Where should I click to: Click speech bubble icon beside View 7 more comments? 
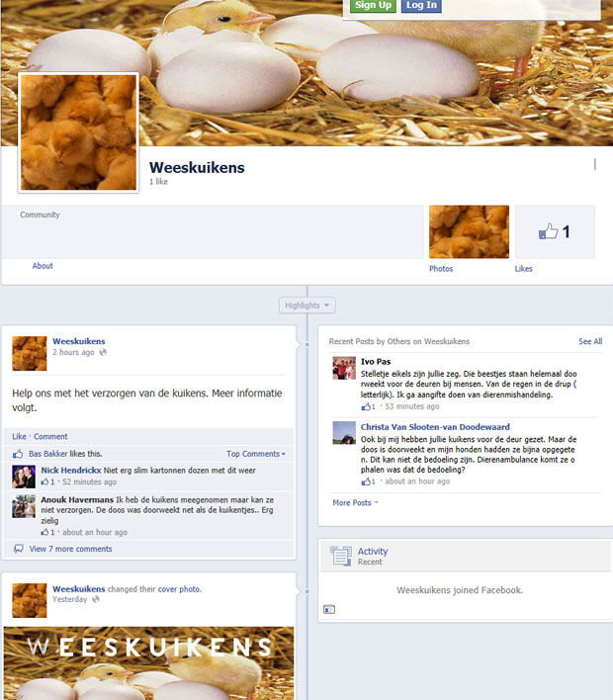tap(19, 549)
